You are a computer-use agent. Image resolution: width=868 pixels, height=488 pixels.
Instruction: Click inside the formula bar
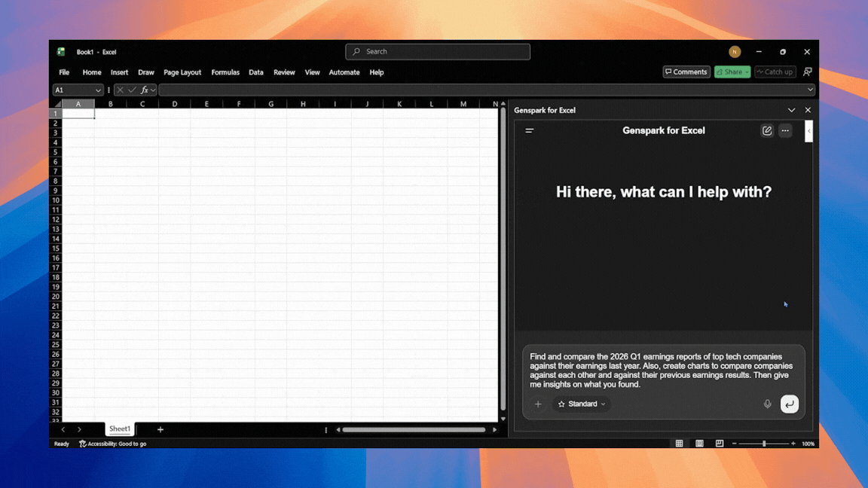[x=481, y=90]
